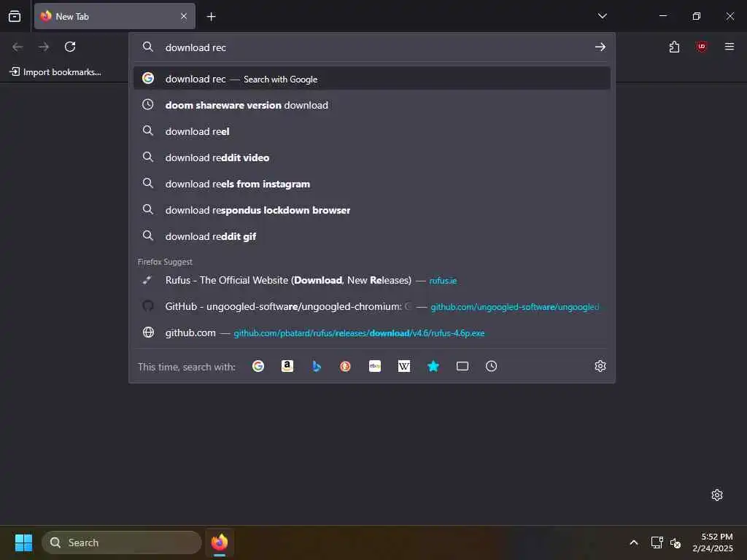
Task: Search bookmarks with the star icon
Action: 433,366
